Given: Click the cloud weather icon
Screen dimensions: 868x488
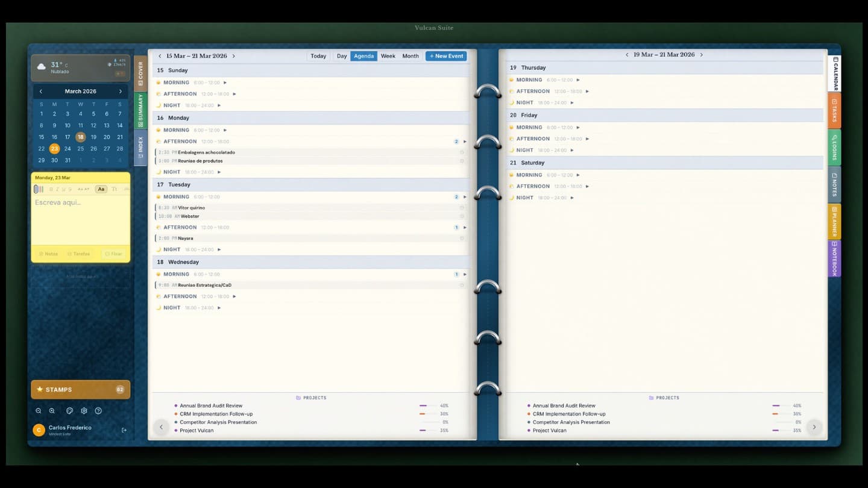Looking at the screenshot, I should click(42, 66).
